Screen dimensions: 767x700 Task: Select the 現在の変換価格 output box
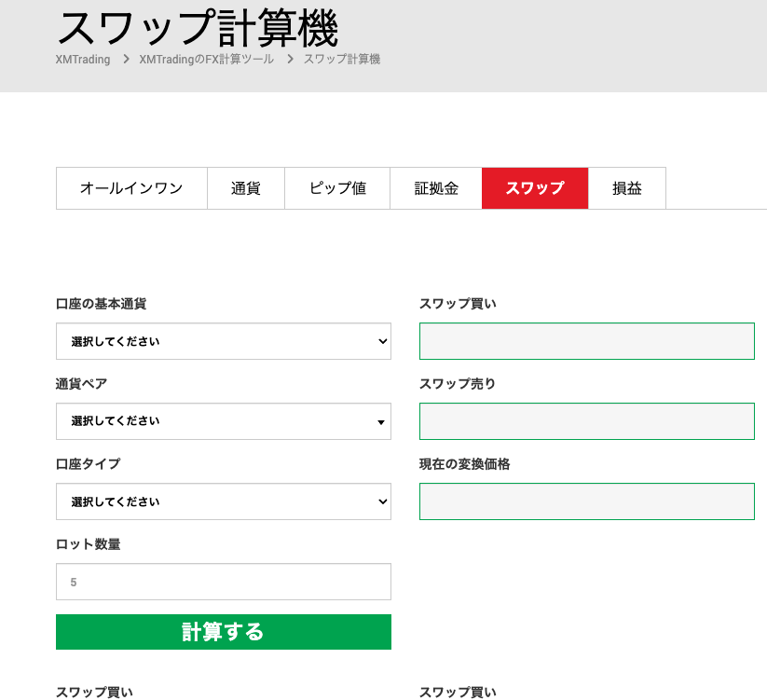pos(586,501)
